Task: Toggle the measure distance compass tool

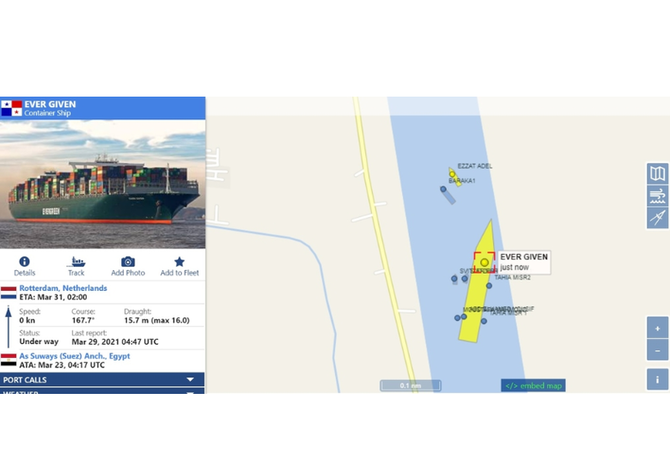Action: 658,218
